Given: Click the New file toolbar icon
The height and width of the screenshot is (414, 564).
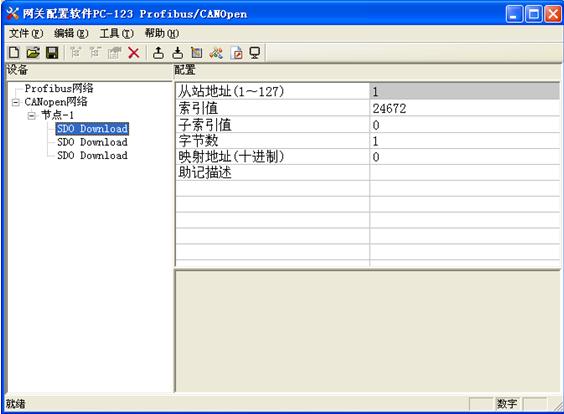Looking at the screenshot, I should click(14, 53).
